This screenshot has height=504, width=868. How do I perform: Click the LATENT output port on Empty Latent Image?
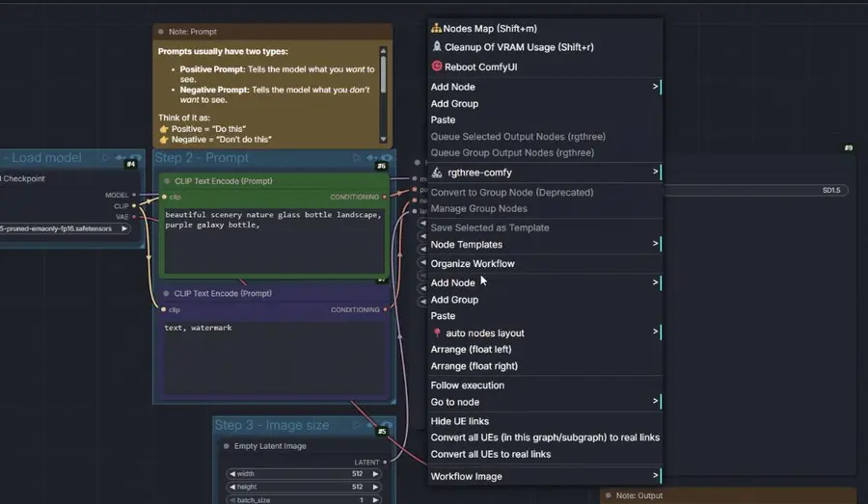385,462
